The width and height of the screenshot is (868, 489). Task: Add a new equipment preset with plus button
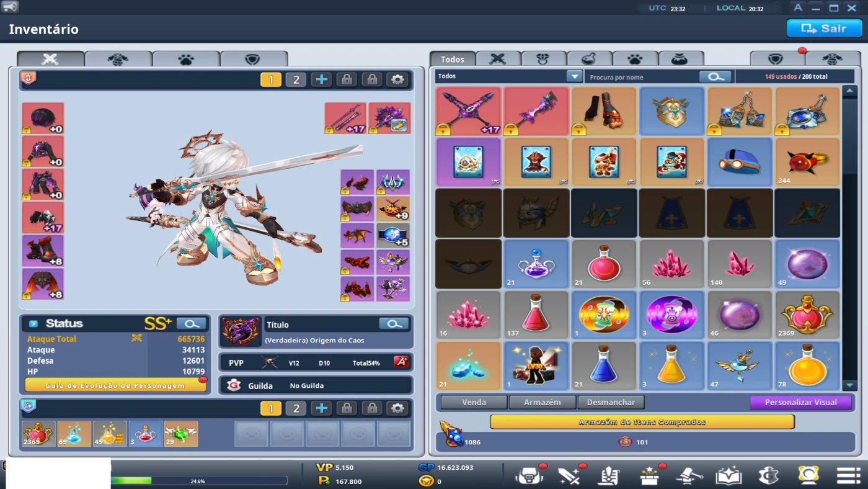[x=321, y=79]
